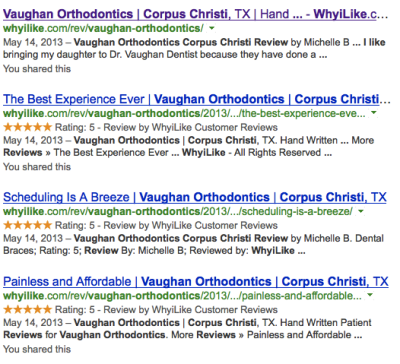Expand the arrow after 'painless-and-affordable...' URL
The width and height of the screenshot is (400, 364).
coord(370,295)
